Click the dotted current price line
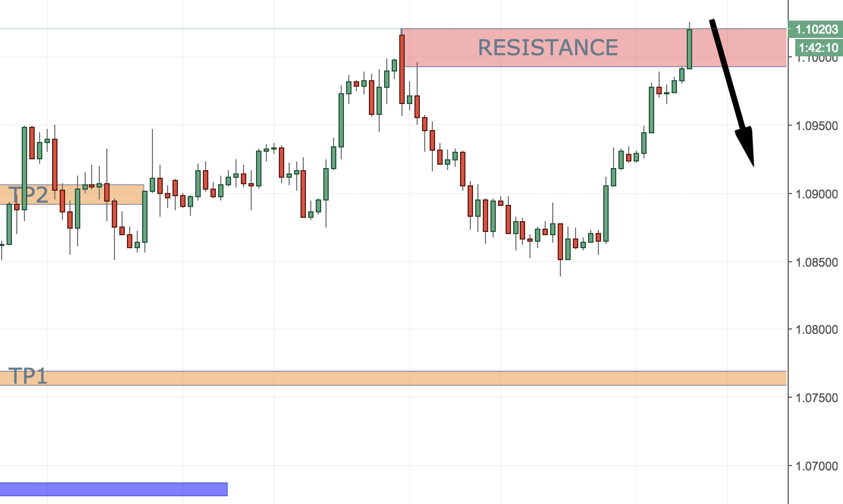Screen dimensions: 843x504 coord(200,29)
